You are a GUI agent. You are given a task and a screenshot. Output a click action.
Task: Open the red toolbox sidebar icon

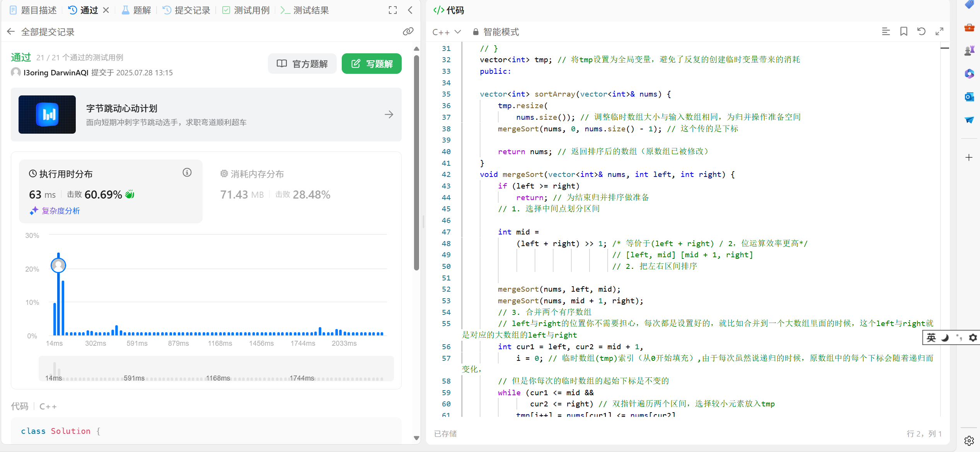pyautogui.click(x=969, y=27)
